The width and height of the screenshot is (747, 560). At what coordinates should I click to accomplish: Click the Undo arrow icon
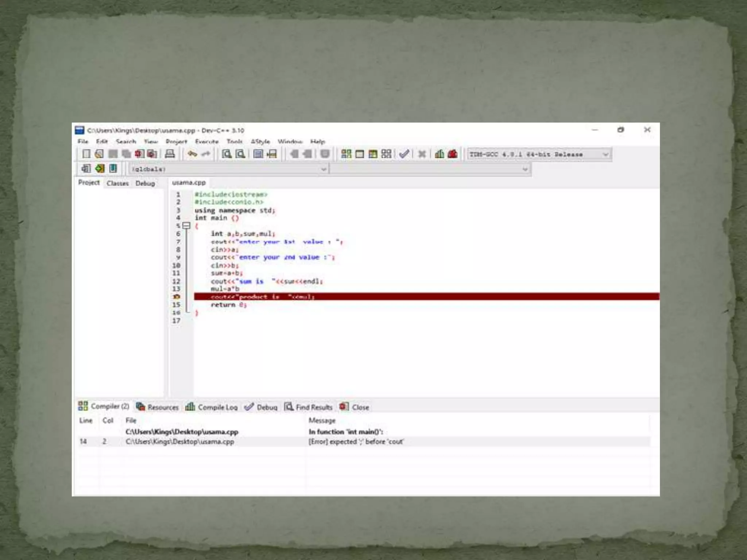click(x=192, y=154)
